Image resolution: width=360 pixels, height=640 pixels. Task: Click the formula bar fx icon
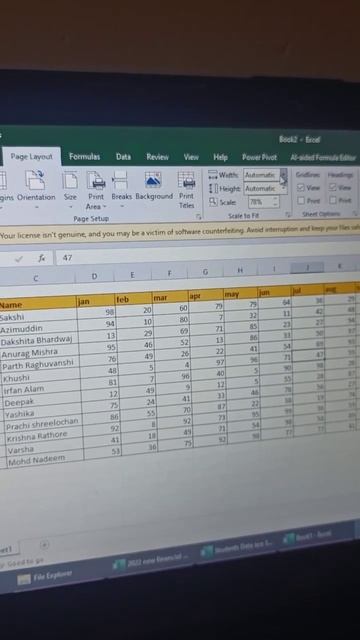(42, 258)
